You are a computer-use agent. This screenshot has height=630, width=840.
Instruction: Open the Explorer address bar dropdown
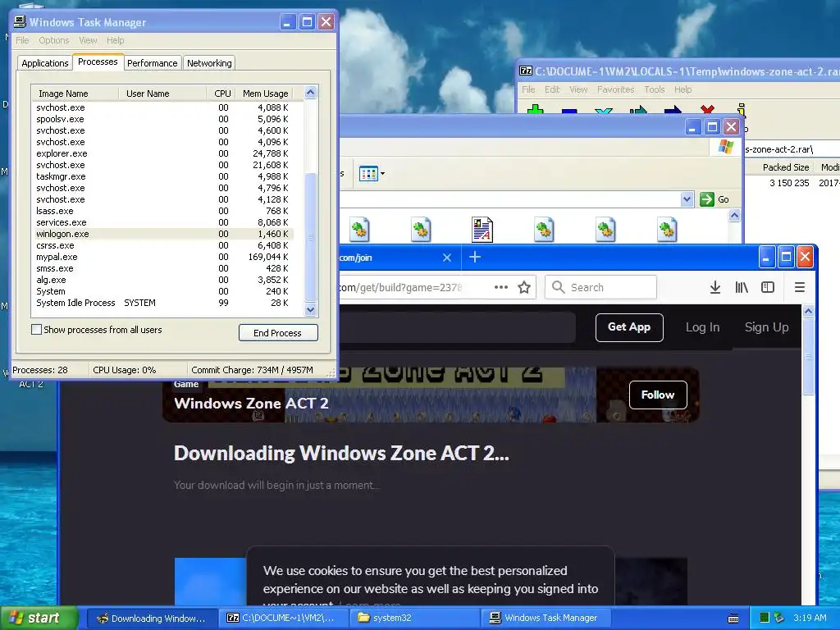[687, 199]
